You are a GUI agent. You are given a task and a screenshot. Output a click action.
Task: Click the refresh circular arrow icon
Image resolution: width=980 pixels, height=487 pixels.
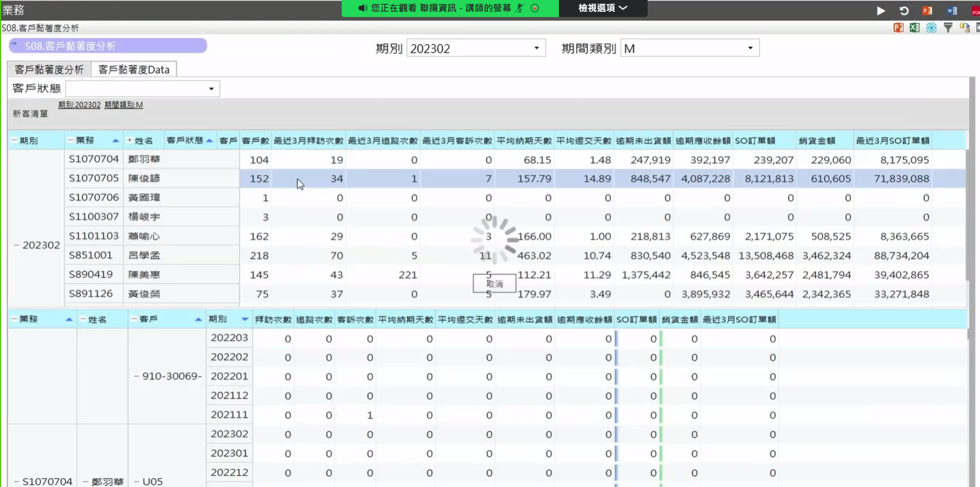pos(904,10)
